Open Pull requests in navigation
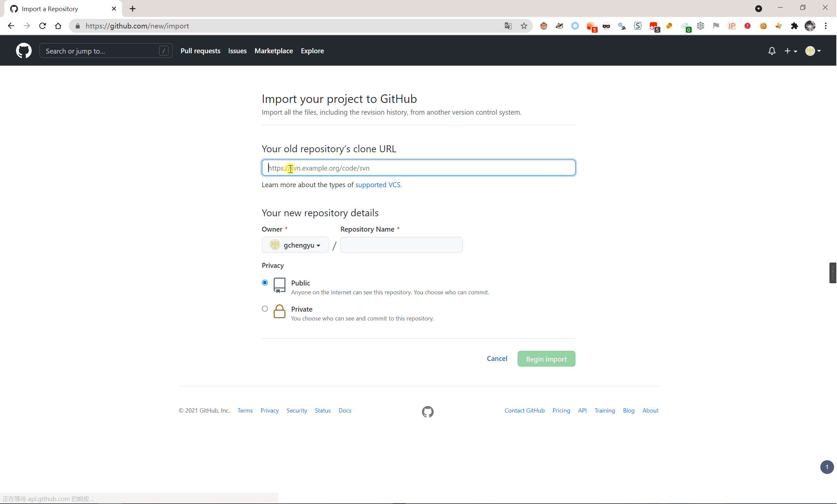 point(200,51)
